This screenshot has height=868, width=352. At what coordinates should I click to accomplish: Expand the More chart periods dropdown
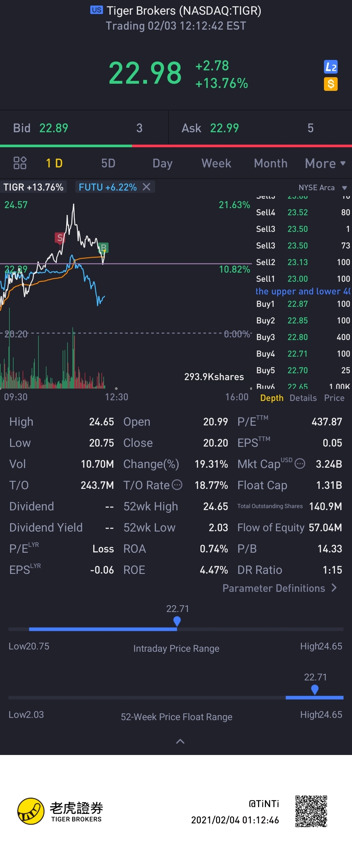pyautogui.click(x=325, y=164)
